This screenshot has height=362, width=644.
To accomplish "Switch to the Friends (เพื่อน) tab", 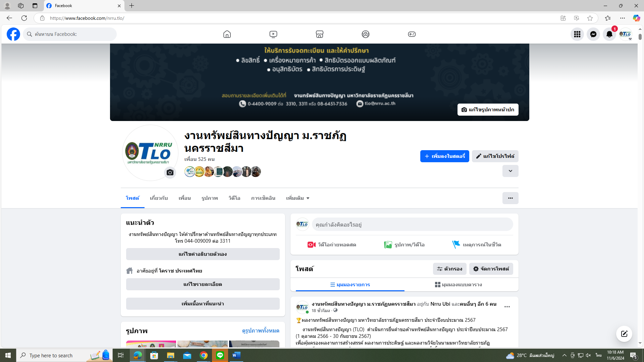I will 184,198.
